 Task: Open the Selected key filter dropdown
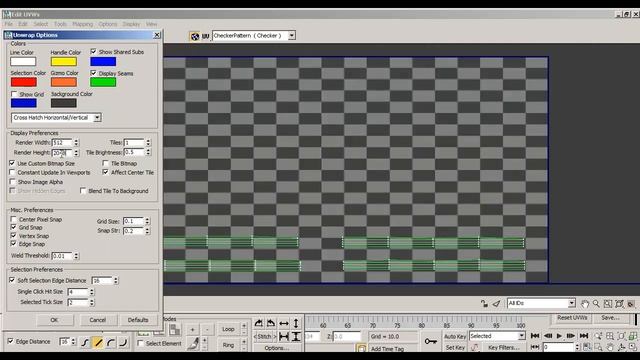tap(497, 336)
